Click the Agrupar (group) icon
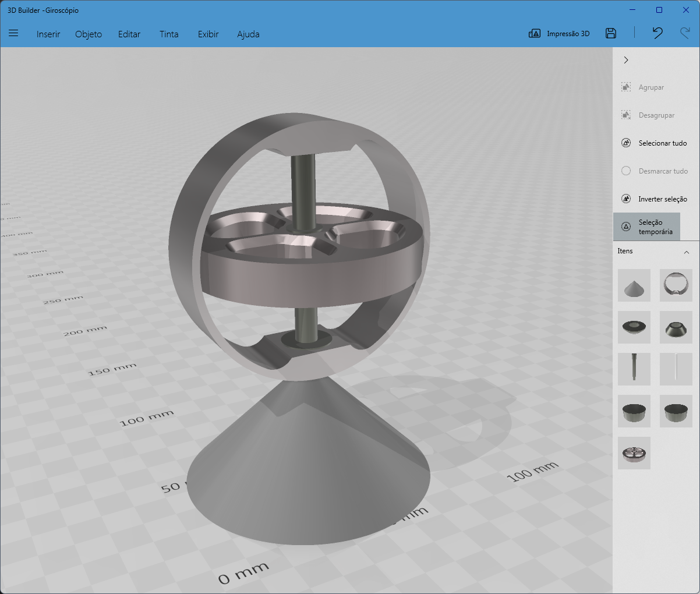700x594 pixels. coord(625,87)
